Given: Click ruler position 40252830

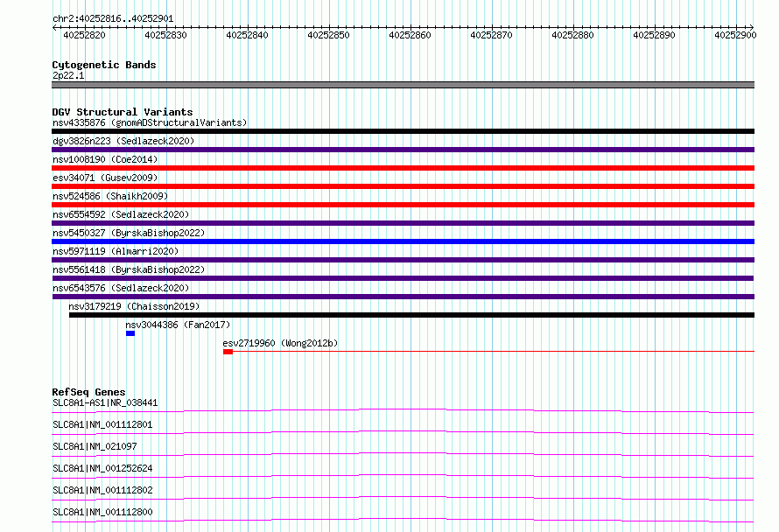Looking at the screenshot, I should click(166, 35).
